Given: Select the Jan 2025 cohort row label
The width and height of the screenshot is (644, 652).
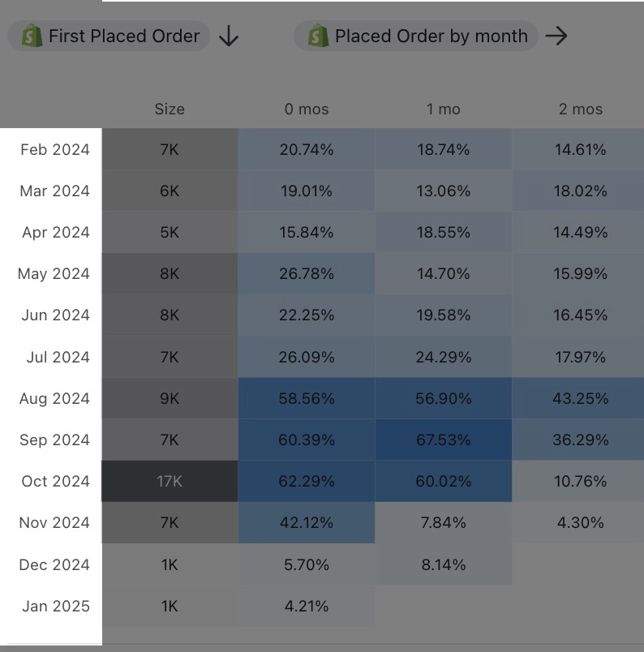Looking at the screenshot, I should pos(55,606).
